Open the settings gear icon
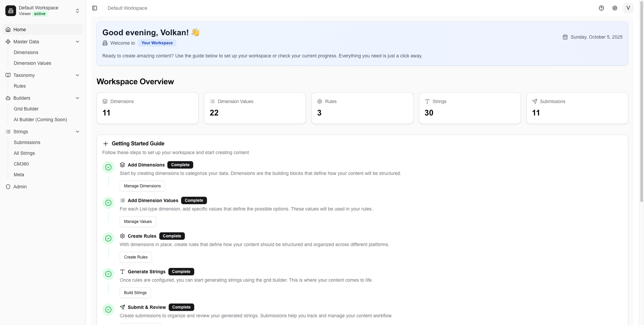Viewport: 644px width, 325px height. click(615, 8)
